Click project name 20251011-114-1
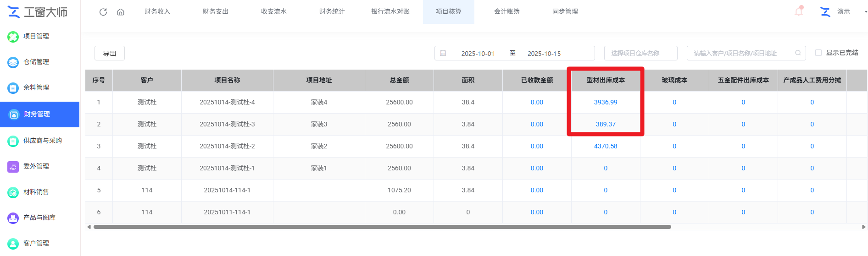 227,212
